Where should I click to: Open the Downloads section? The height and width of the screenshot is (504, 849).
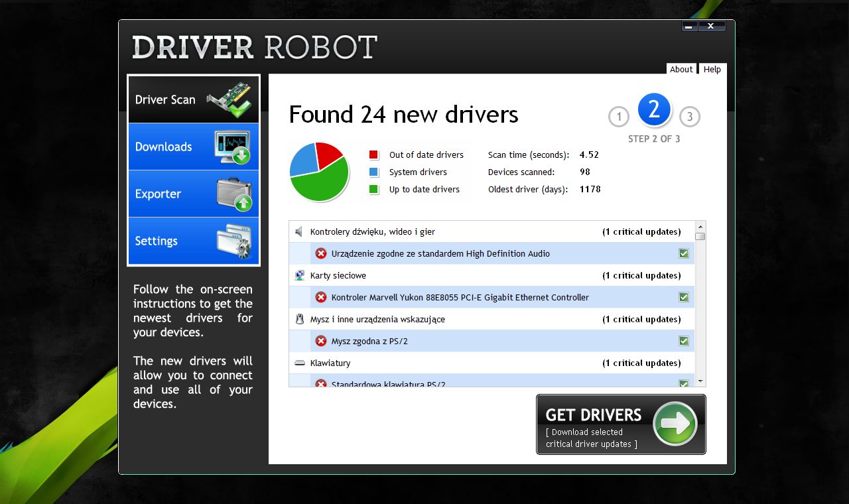coord(194,147)
